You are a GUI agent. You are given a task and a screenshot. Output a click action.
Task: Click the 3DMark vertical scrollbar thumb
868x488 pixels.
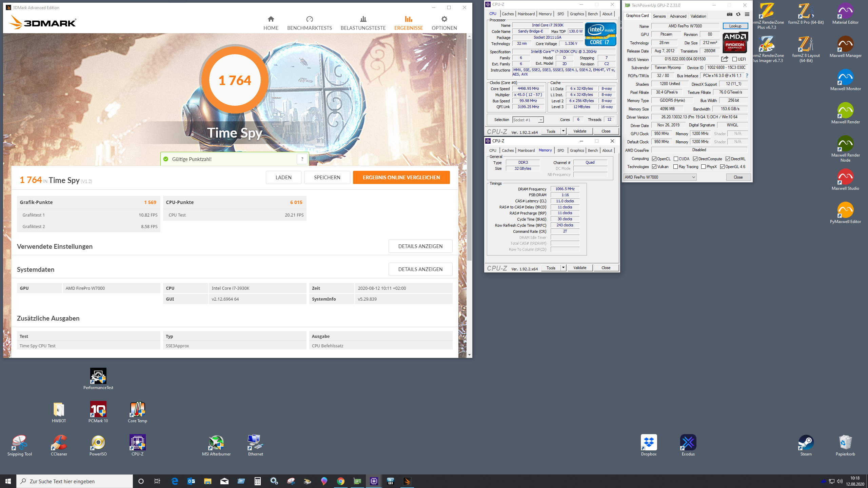[x=469, y=149]
